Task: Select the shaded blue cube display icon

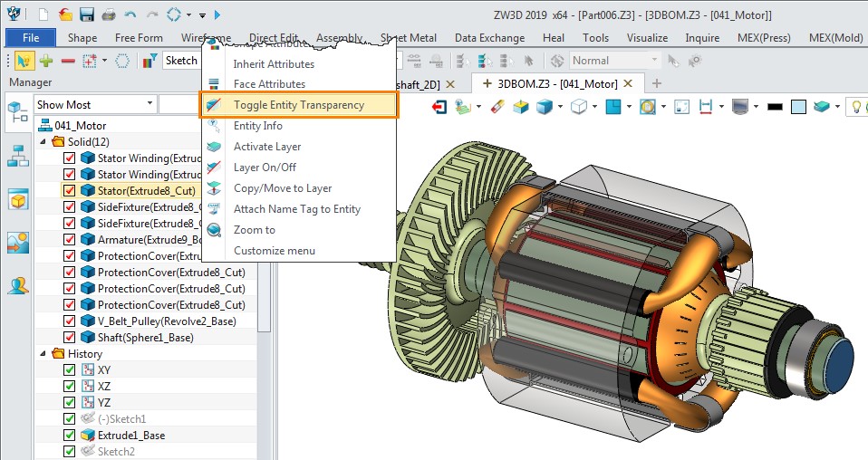Action: coord(545,106)
